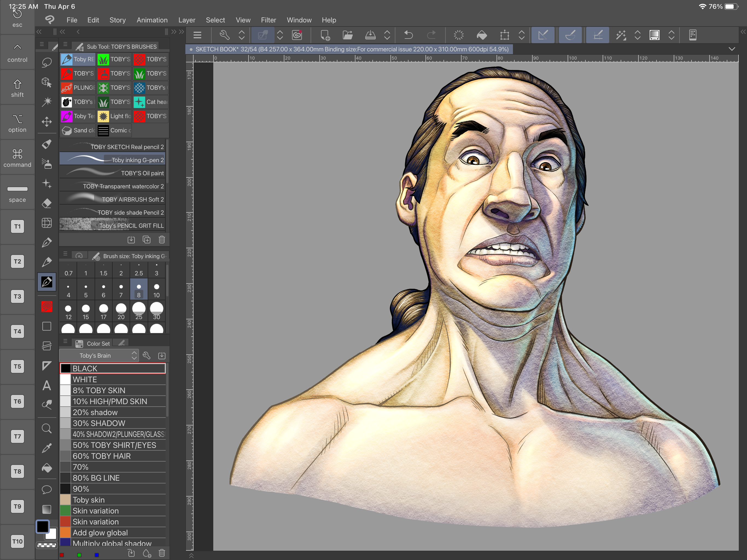Expand stepper arrows beside the wrench icon
Viewport: 747px width, 560px height.
pyautogui.click(x=241, y=35)
